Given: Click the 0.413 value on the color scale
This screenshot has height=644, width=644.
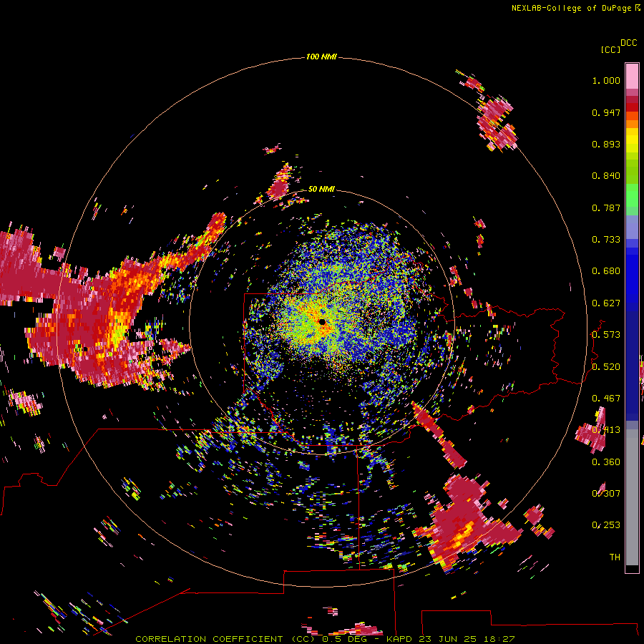Looking at the screenshot, I should [606, 430].
